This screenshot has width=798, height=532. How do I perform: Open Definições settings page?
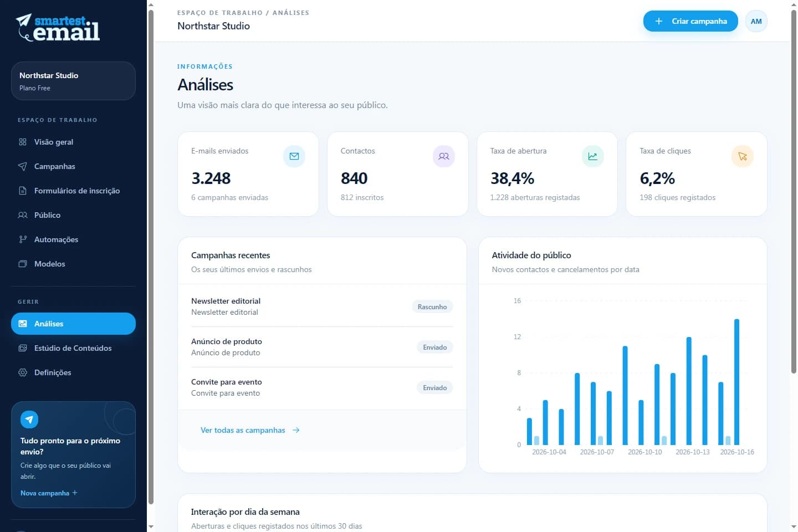click(73, 372)
